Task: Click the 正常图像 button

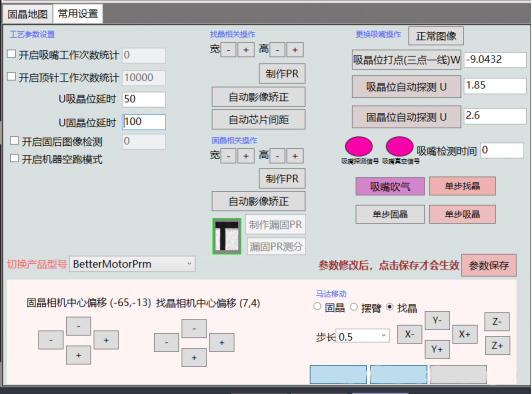Action: 436,36
